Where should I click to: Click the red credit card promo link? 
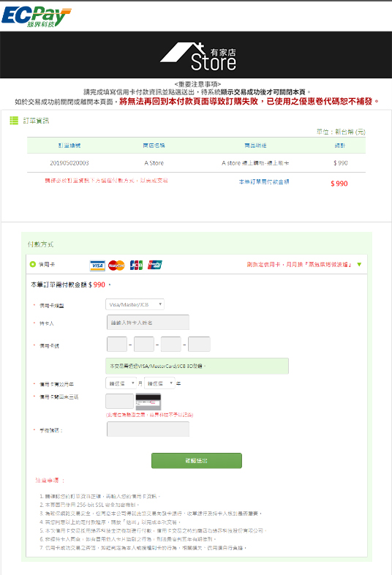click(x=299, y=264)
